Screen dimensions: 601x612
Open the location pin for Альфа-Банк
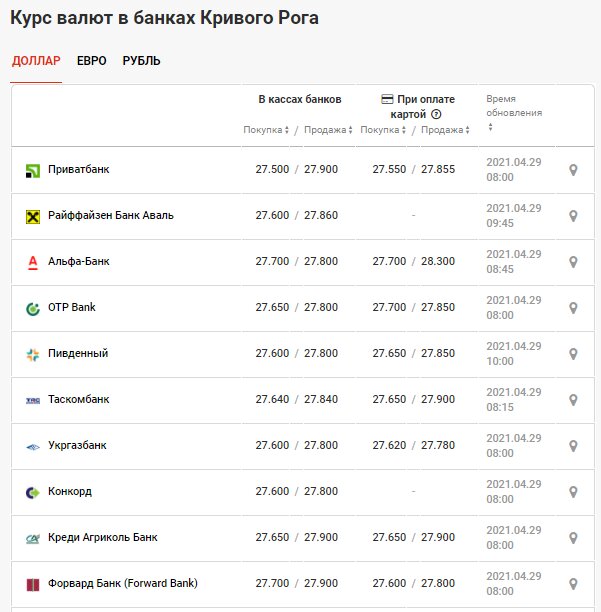[573, 262]
